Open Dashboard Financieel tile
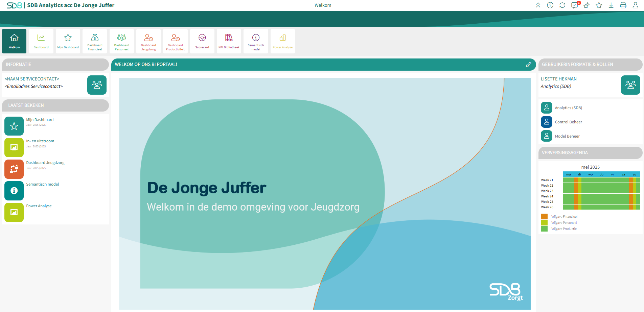Image resolution: width=644 pixels, height=312 pixels. tap(95, 41)
